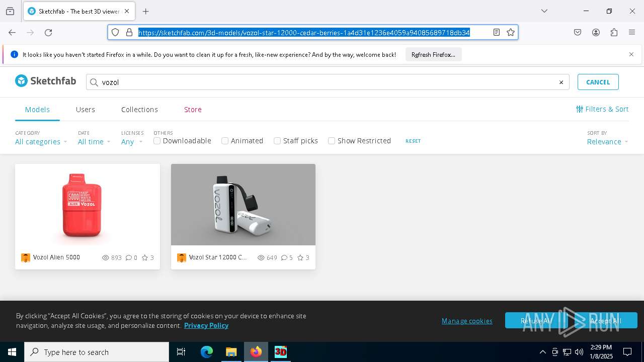Image resolution: width=644 pixels, height=362 pixels.
Task: Click the views eye icon on Vozol Alien
Action: tap(106, 257)
